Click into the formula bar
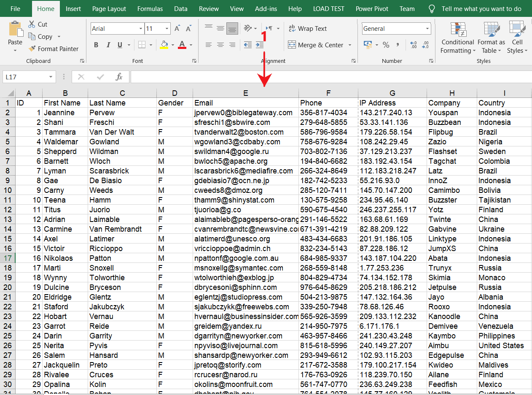This screenshot has height=395, width=532. click(x=331, y=77)
